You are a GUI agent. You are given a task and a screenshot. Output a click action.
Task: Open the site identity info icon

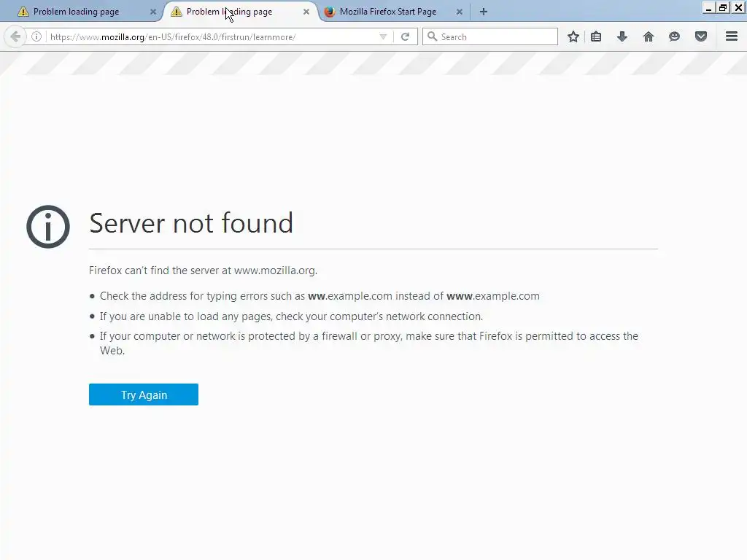point(36,36)
